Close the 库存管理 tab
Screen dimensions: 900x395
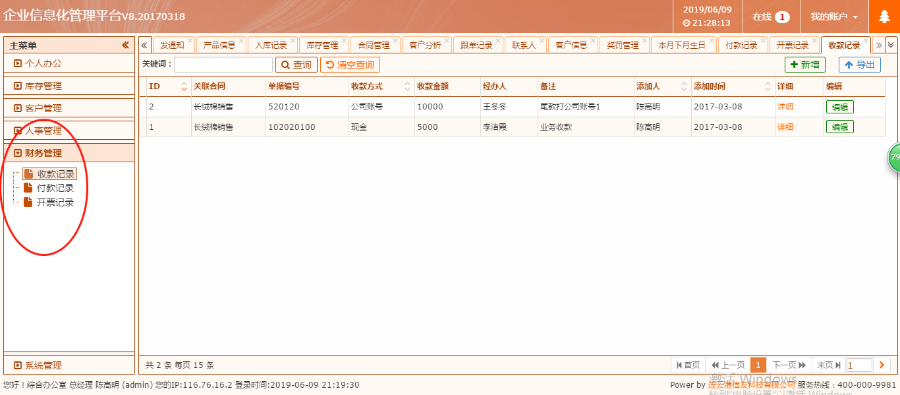click(x=344, y=40)
